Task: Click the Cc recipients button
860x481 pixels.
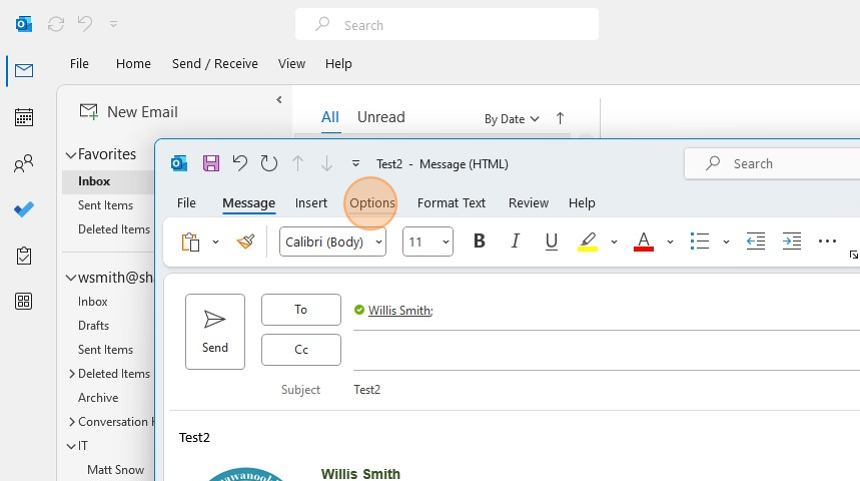Action: (x=301, y=350)
